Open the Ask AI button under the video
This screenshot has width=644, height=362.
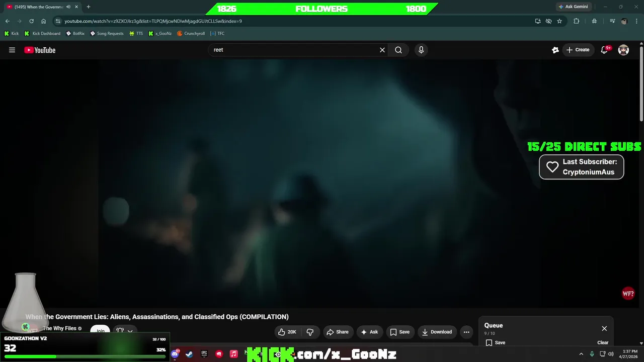(369, 332)
